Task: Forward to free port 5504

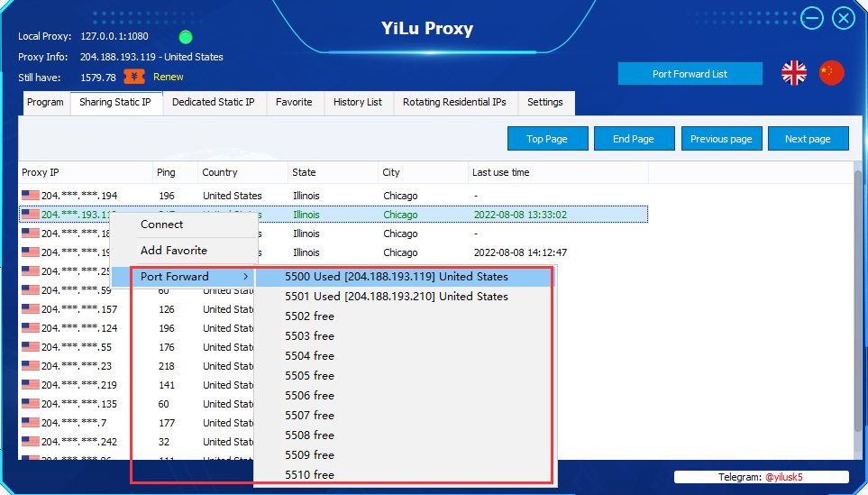Action: pyautogui.click(x=404, y=355)
